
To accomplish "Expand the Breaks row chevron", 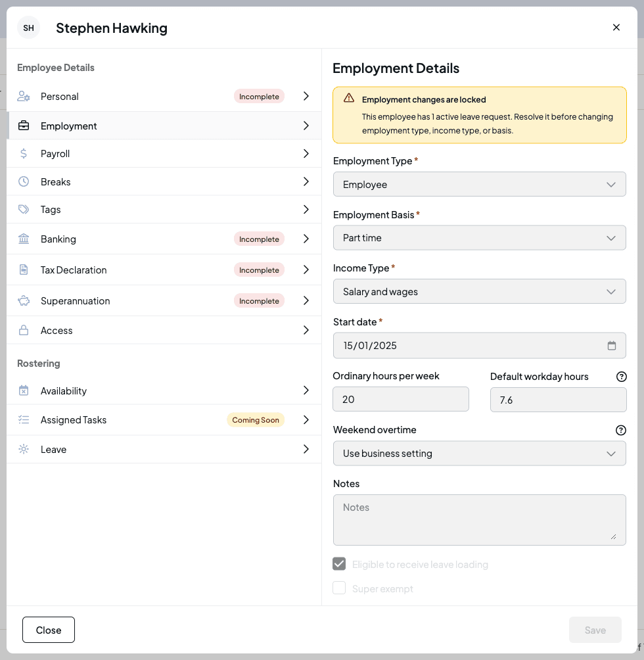I will [306, 181].
